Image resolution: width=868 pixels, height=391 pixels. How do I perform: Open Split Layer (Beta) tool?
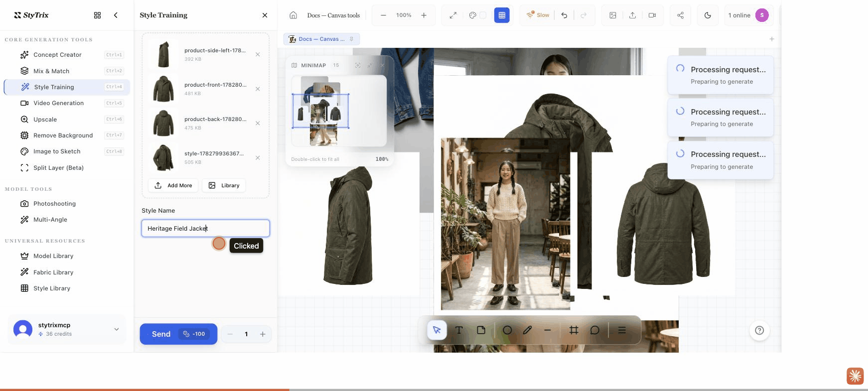coord(67,168)
